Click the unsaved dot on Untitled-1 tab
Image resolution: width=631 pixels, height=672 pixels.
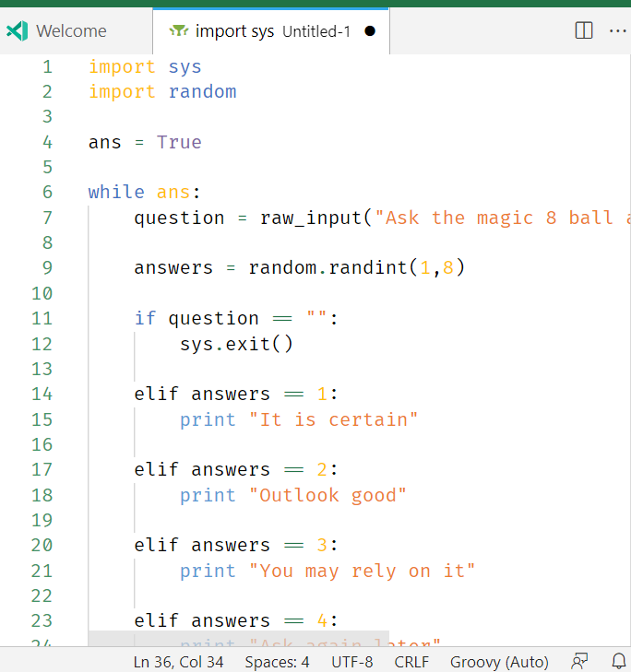click(370, 31)
